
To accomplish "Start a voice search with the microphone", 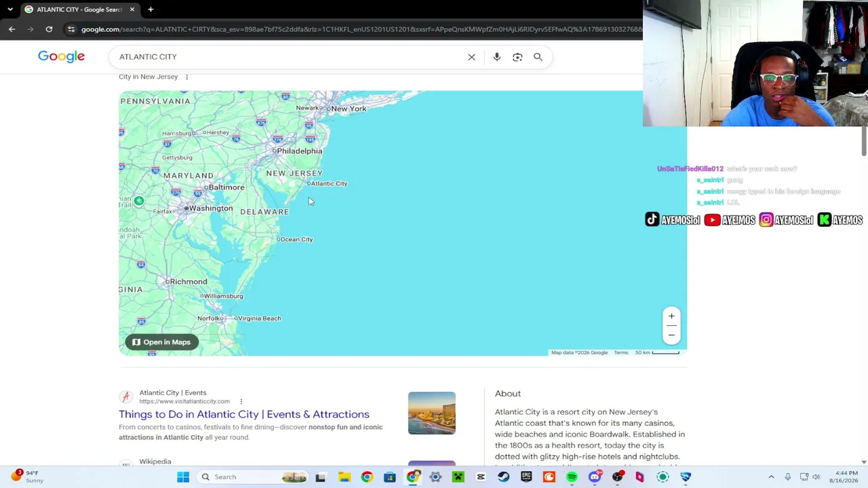I will click(497, 57).
